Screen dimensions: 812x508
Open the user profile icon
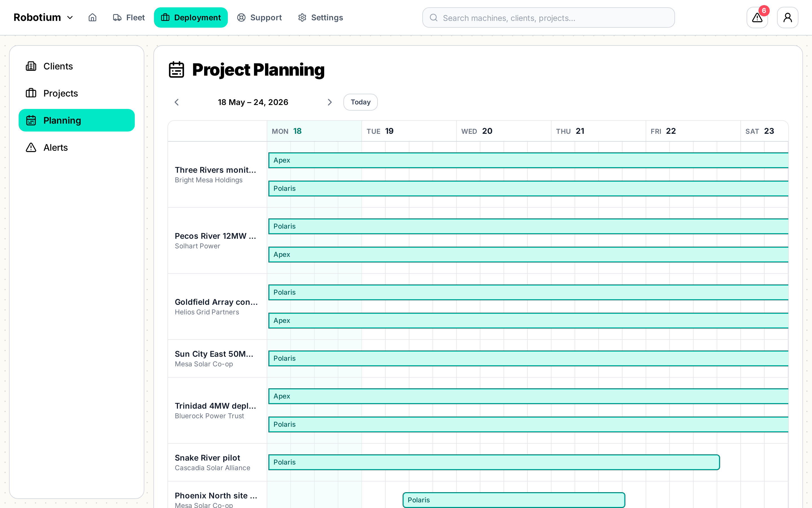point(787,17)
